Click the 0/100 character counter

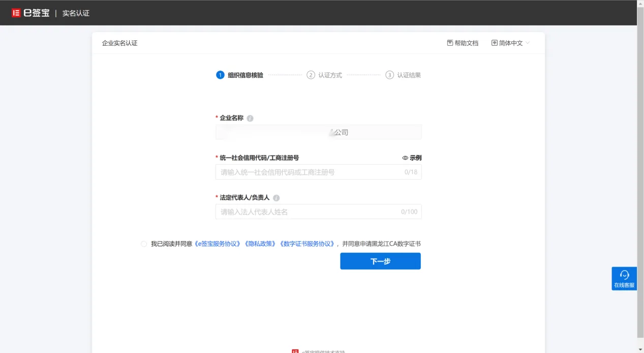tap(409, 212)
